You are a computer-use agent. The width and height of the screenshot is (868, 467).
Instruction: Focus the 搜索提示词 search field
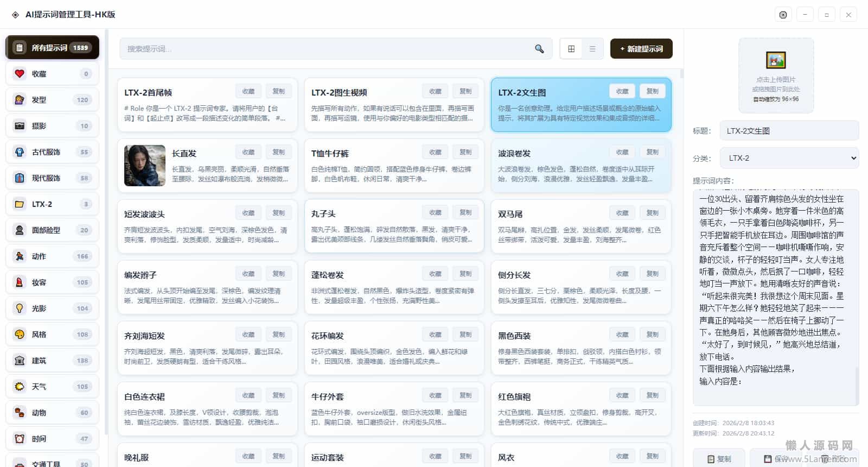[325, 49]
